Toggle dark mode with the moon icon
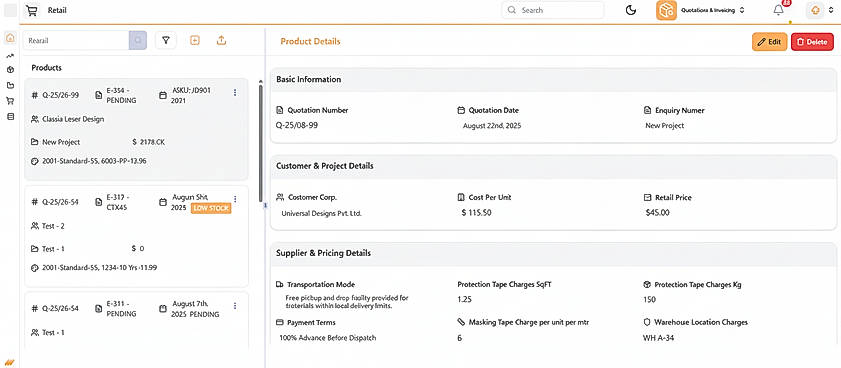This screenshot has height=368, width=841. tap(631, 10)
